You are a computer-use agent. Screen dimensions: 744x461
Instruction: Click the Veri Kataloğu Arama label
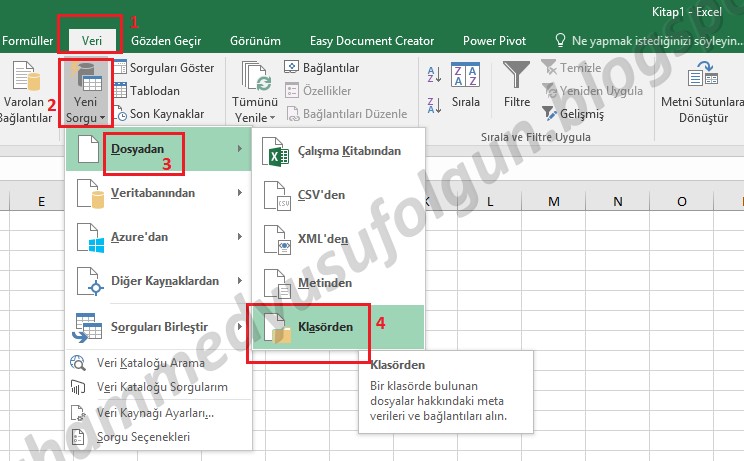click(x=151, y=363)
